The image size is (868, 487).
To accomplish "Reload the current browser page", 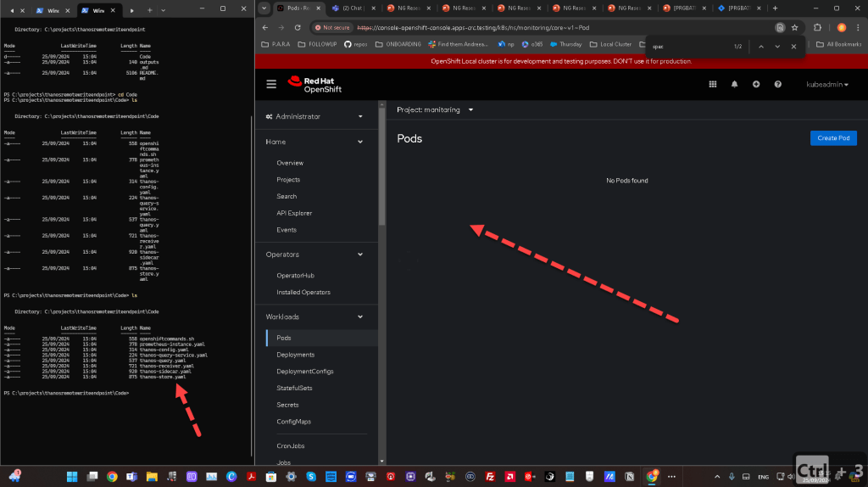I will pyautogui.click(x=298, y=27).
